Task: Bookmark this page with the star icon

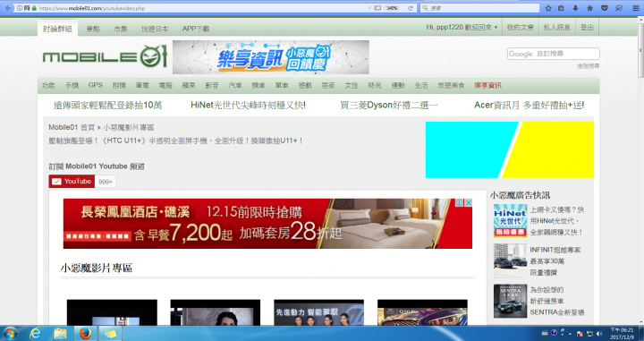Action: (x=548, y=8)
